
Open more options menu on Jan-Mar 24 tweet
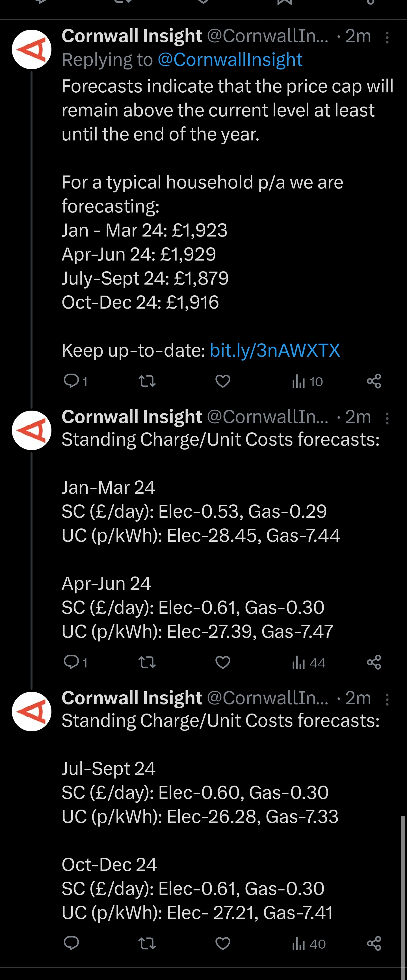tap(387, 418)
